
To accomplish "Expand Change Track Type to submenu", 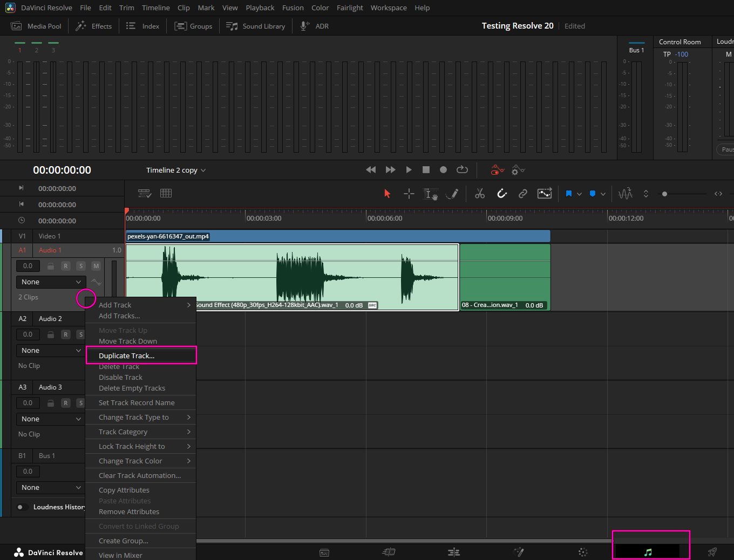I will coord(141,417).
